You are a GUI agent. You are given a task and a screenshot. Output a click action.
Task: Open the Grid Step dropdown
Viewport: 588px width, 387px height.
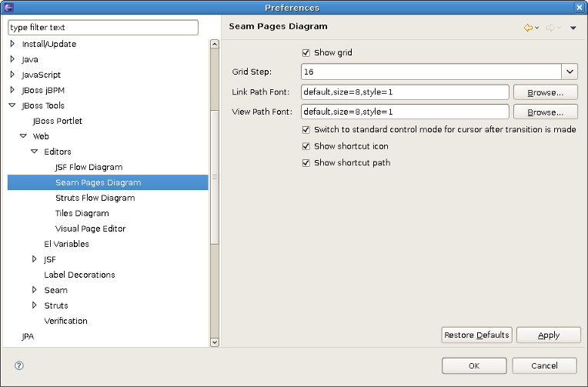coord(570,72)
